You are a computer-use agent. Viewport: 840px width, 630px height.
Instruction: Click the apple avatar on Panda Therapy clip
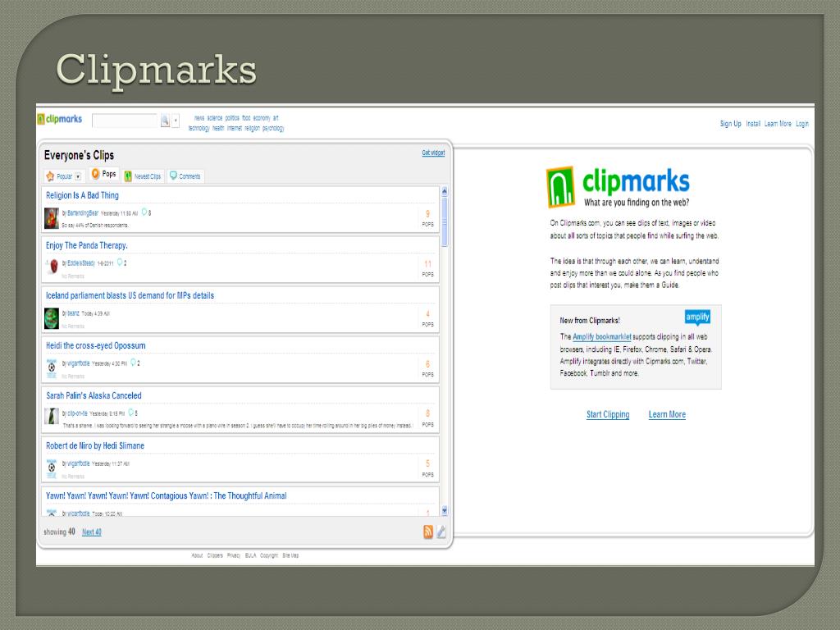(x=52, y=267)
